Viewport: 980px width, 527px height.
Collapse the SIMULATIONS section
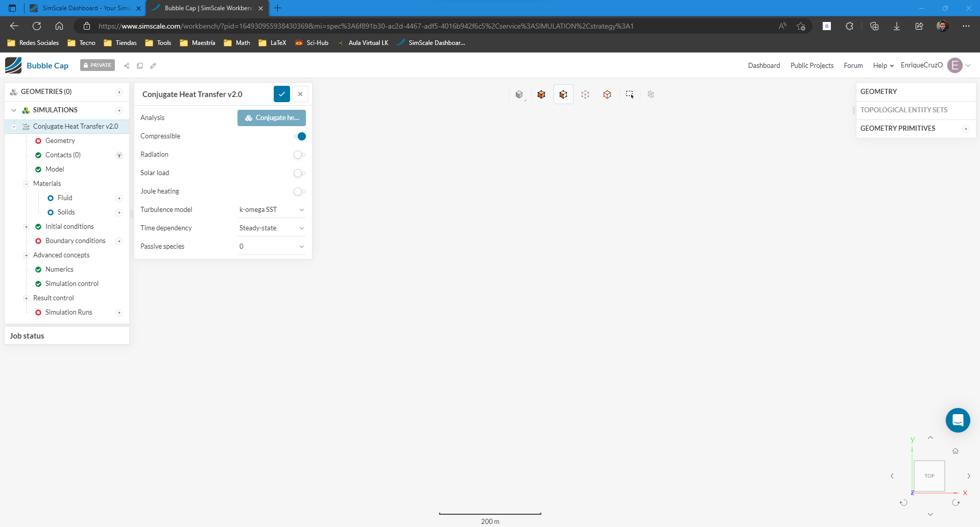(x=14, y=110)
